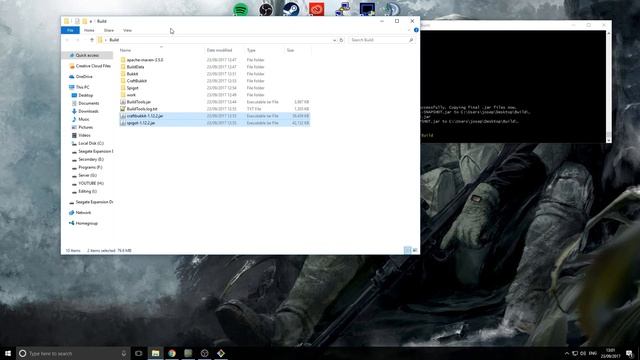Screen dimensions: 640x360
Task: Sort by the Type column header
Action: click(x=251, y=50)
